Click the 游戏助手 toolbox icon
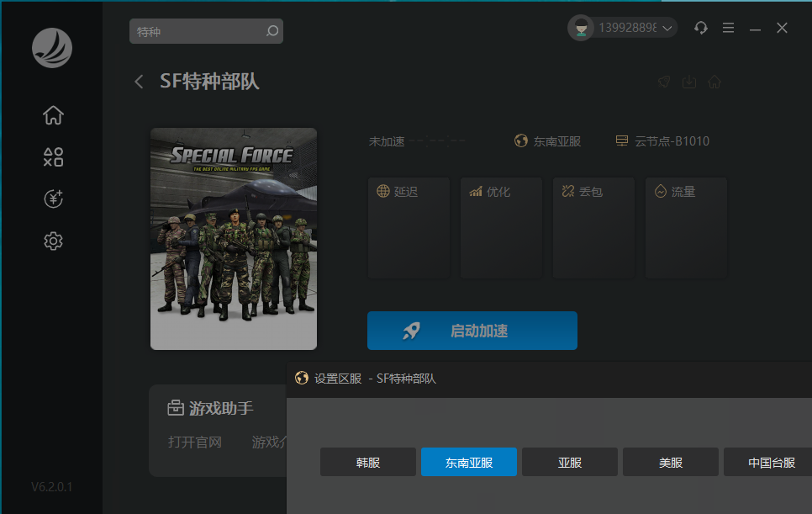Image resolution: width=812 pixels, height=514 pixels. pos(176,408)
